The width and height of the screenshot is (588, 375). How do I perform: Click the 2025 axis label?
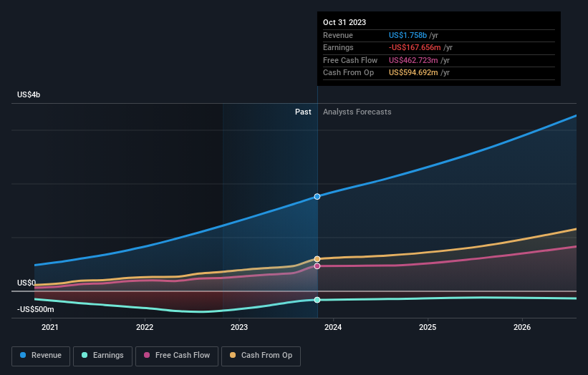pyautogui.click(x=428, y=327)
